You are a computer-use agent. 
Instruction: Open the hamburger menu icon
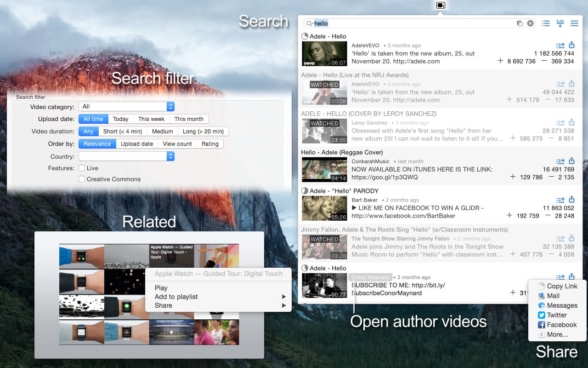pyautogui.click(x=574, y=23)
